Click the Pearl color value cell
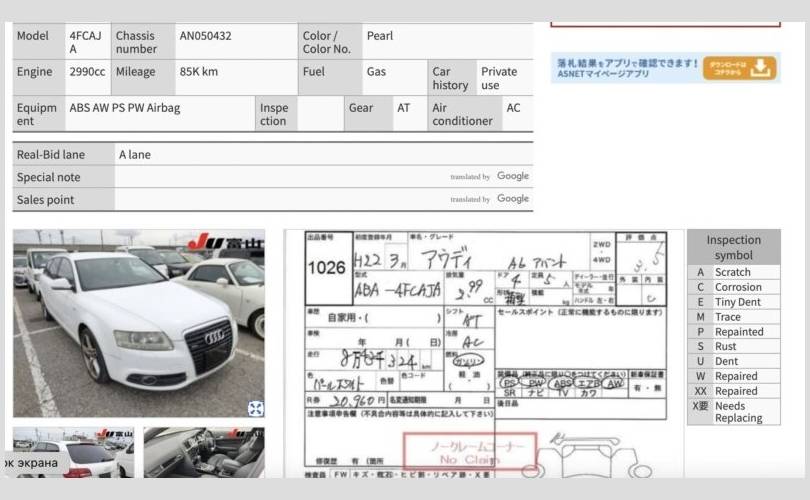The height and width of the screenshot is (500, 810). [x=380, y=36]
